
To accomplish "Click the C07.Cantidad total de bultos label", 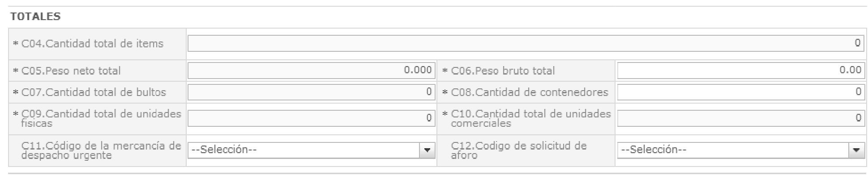I will (94, 92).
